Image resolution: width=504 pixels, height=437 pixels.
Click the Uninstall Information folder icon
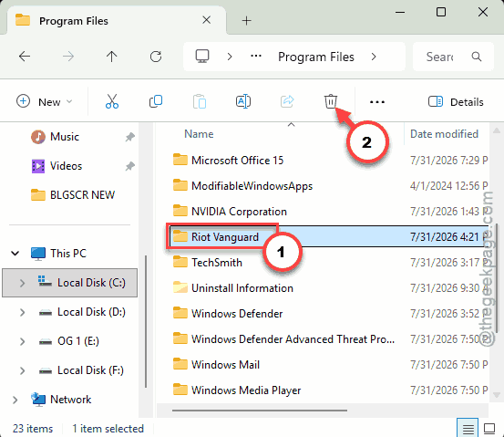pos(180,287)
